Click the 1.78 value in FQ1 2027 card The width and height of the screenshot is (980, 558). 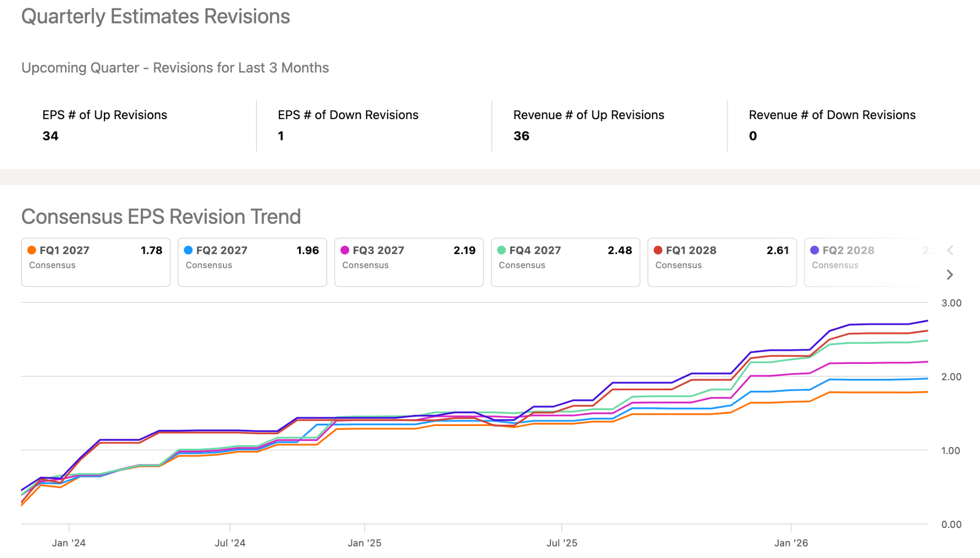pos(151,250)
